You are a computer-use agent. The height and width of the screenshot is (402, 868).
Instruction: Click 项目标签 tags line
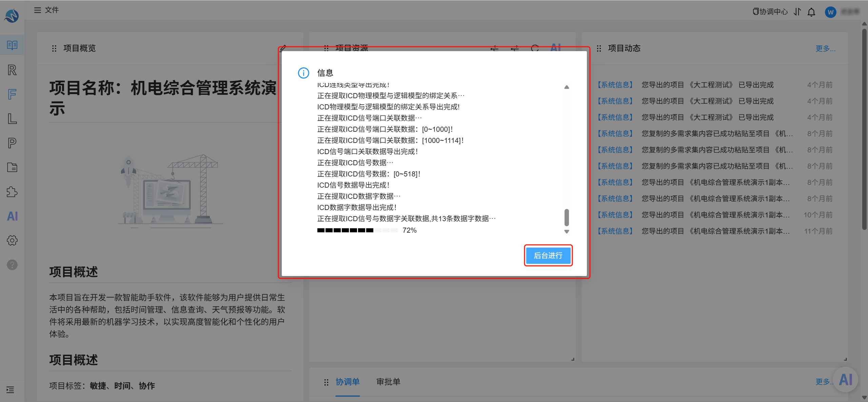[x=102, y=386]
